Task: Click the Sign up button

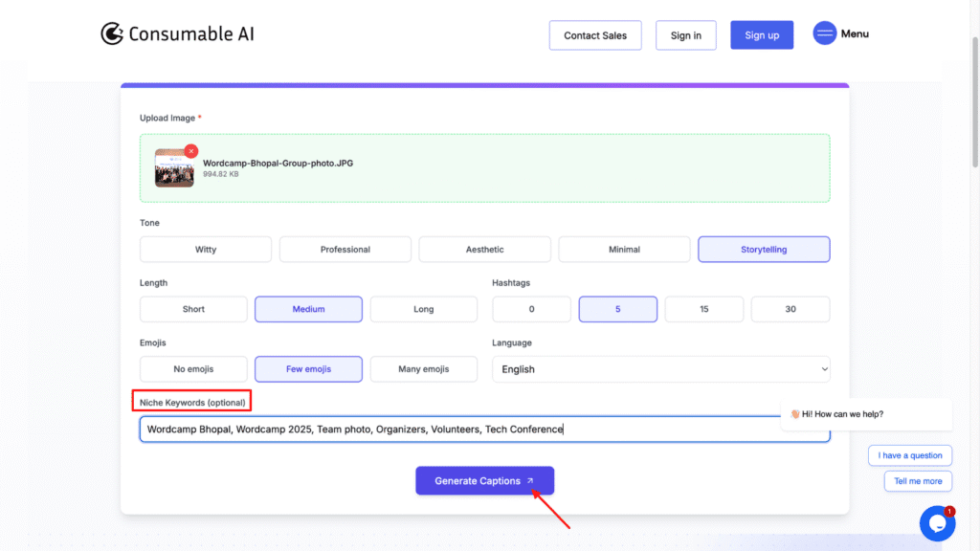Action: 762,35
